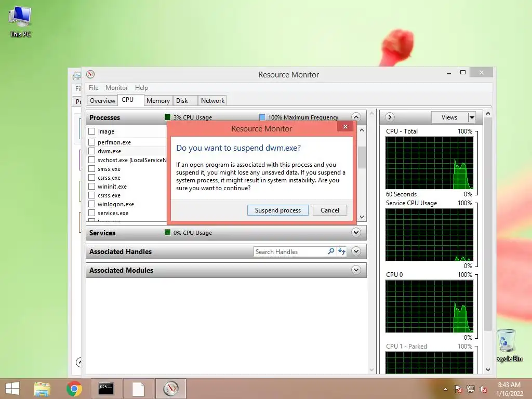
Task: Open the Help menu
Action: [141, 87]
